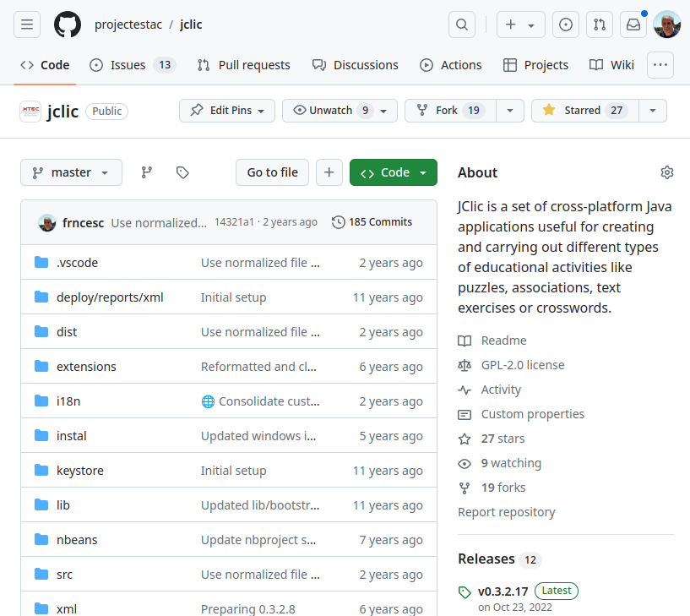Click Report repository link
The height and width of the screenshot is (616, 690).
tap(507, 513)
